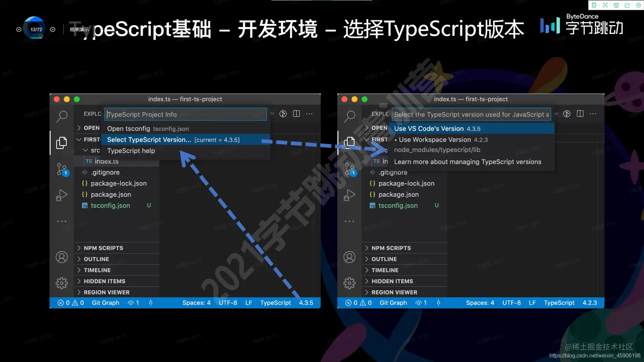
Task: Select Use Workspace Version 4.2.3
Action: [471, 145]
